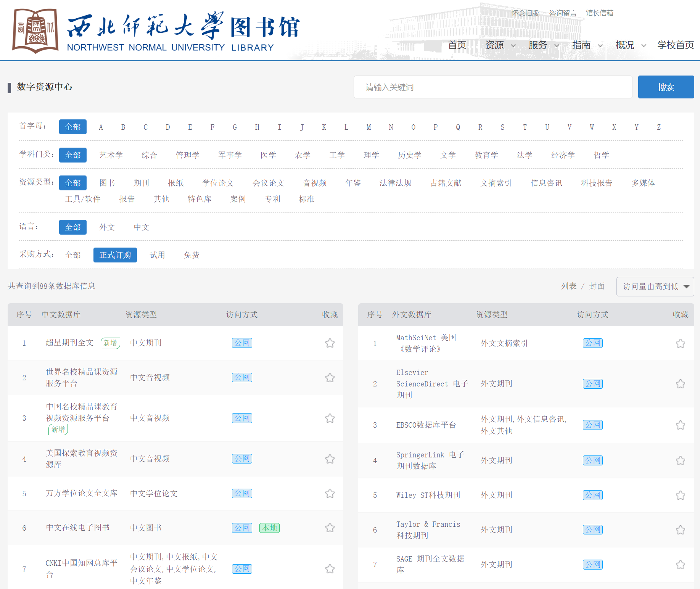Toggle the 期刊 resource type filter

point(141,183)
